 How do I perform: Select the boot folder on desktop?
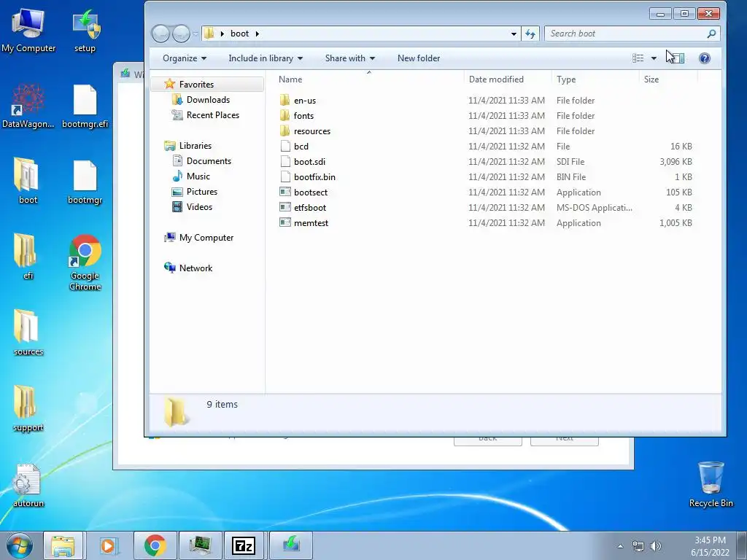pyautogui.click(x=28, y=181)
